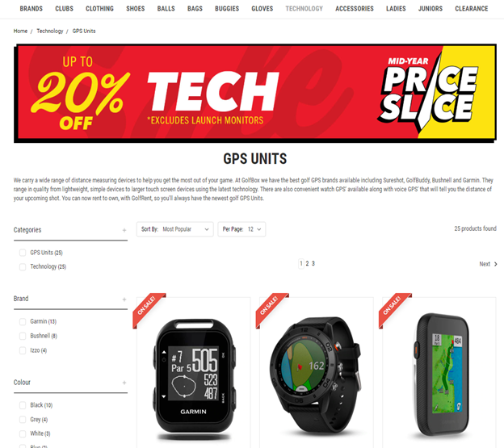504x448 pixels.
Task: Check the Garmin brand filter
Action: [x=23, y=321]
